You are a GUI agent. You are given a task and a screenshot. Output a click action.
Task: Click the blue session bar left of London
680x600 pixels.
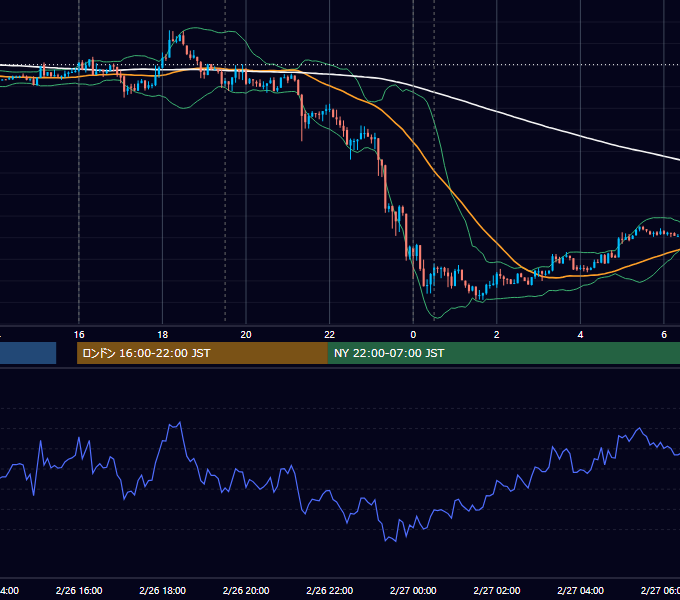(x=28, y=353)
